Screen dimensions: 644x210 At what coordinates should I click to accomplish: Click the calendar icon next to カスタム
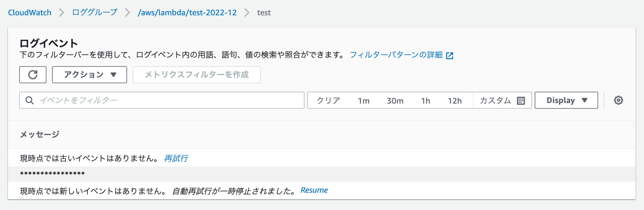[x=521, y=100]
